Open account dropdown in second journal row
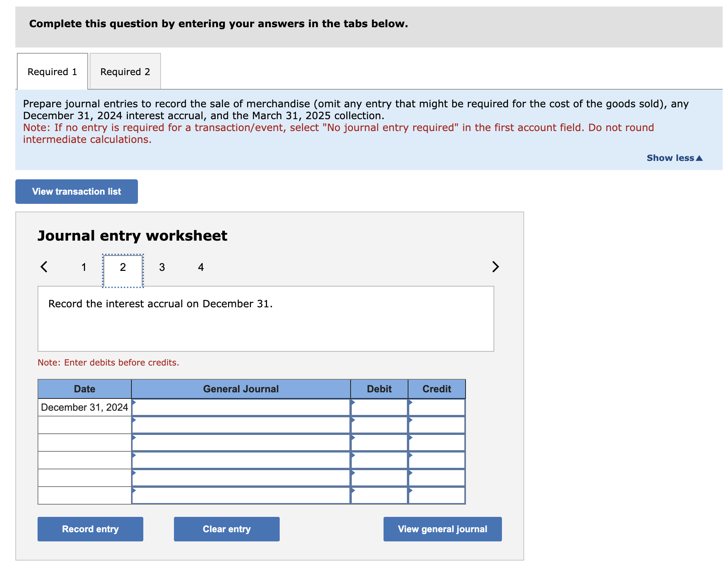Screen dimensions: 728x564 pyautogui.click(x=241, y=425)
